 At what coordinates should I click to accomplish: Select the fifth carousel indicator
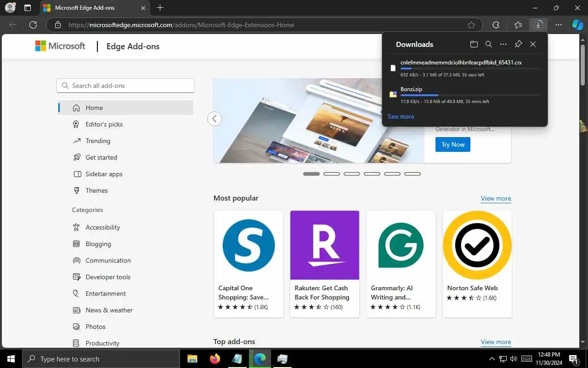392,174
